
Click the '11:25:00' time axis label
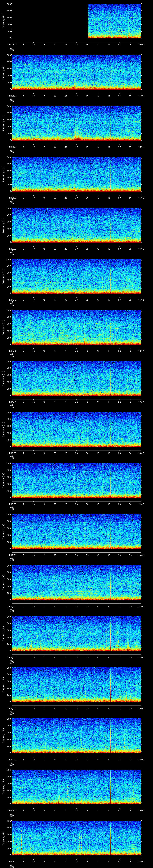[x=12, y=861]
